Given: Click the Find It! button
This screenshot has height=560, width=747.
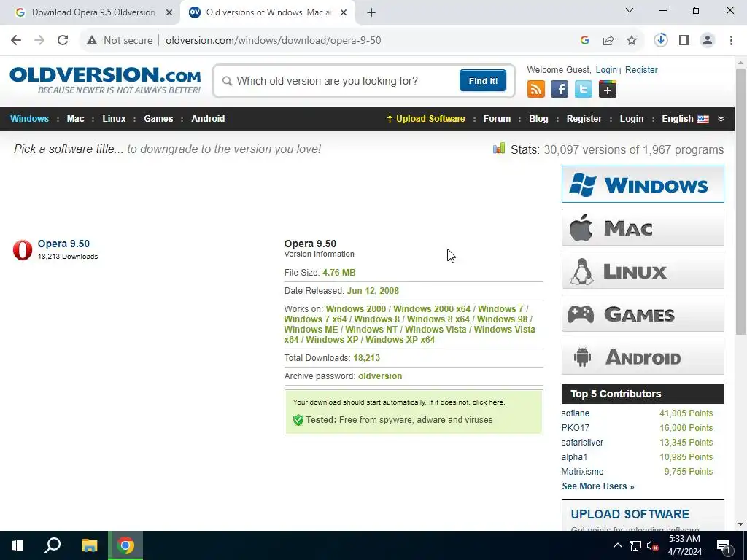Looking at the screenshot, I should (483, 80).
